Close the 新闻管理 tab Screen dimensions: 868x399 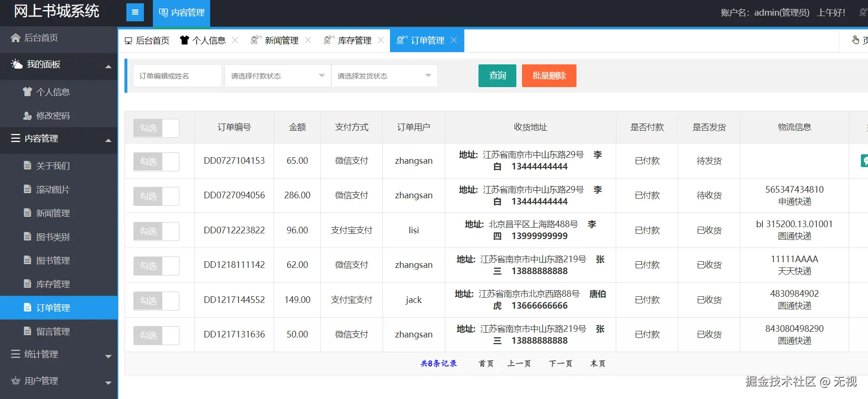tap(308, 40)
